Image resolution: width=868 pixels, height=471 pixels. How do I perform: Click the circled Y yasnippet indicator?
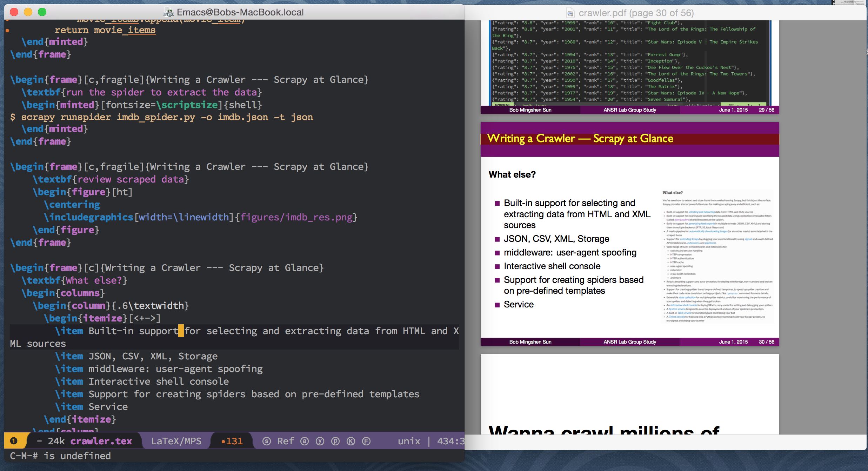[320, 441]
